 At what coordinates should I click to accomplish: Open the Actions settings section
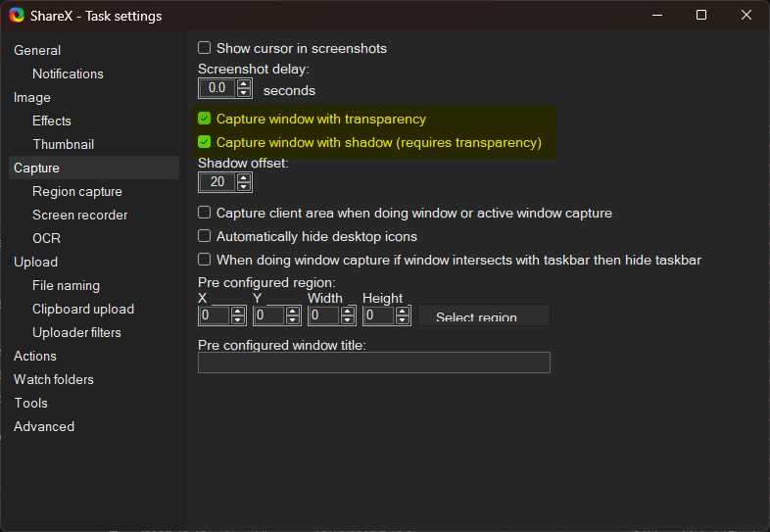tap(35, 357)
